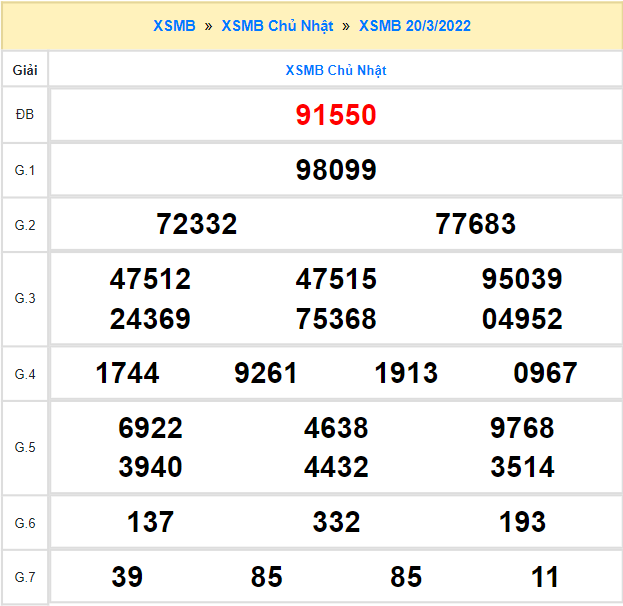
Task: Select second prize number 77683
Action: point(475,224)
